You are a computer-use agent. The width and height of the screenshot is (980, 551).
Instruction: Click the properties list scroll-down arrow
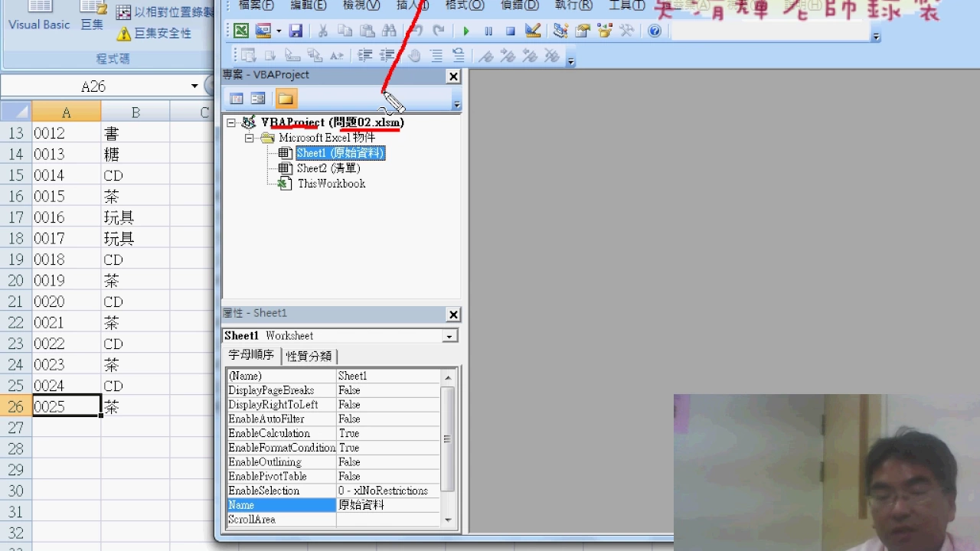[448, 520]
